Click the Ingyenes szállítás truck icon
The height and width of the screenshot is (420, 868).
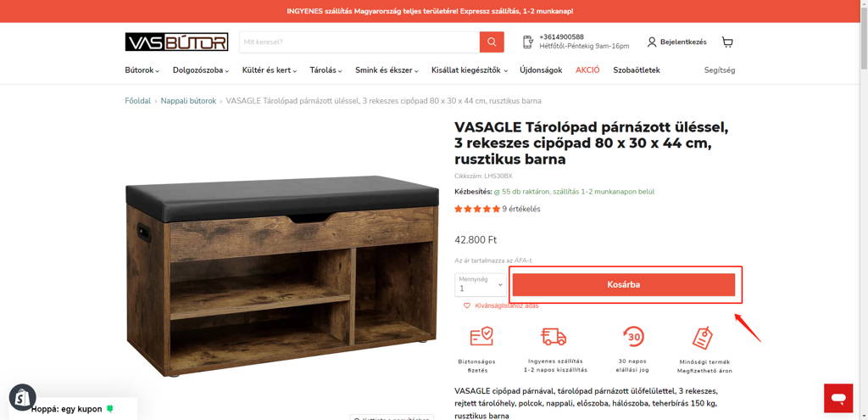click(x=554, y=336)
